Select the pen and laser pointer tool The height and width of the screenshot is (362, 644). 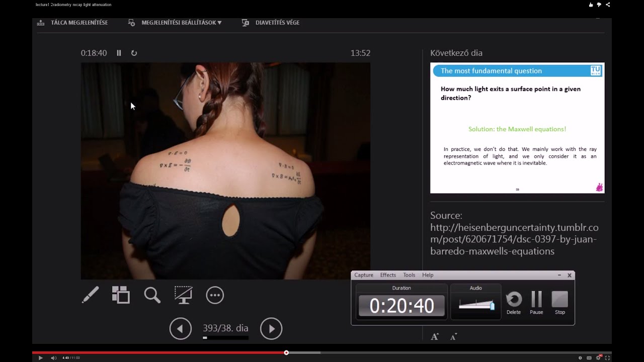91,295
